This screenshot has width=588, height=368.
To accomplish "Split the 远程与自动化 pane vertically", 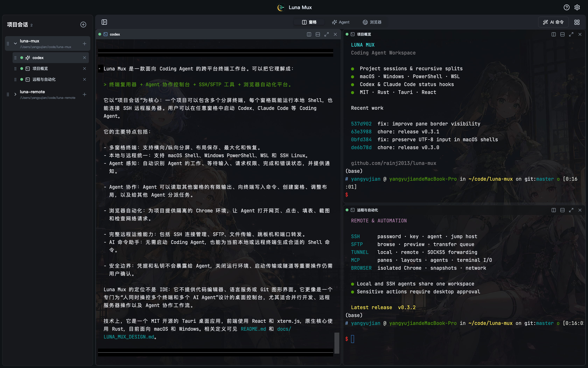I will tap(554, 210).
